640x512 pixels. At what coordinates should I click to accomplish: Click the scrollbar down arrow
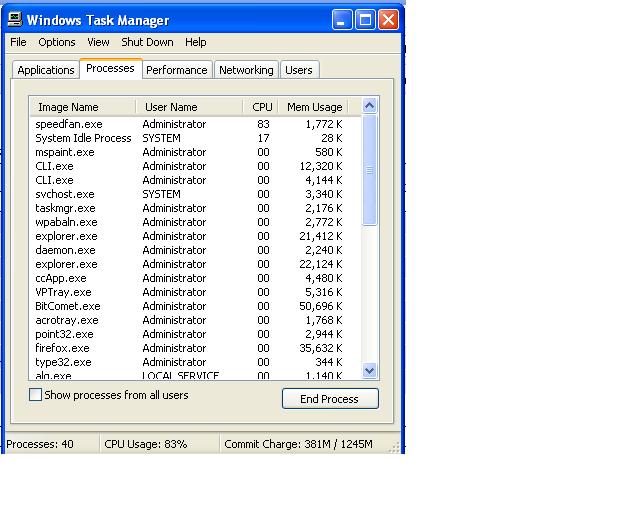pyautogui.click(x=369, y=371)
